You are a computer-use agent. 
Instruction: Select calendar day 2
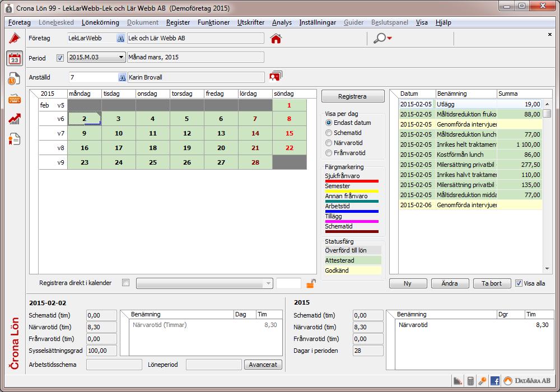pos(85,119)
